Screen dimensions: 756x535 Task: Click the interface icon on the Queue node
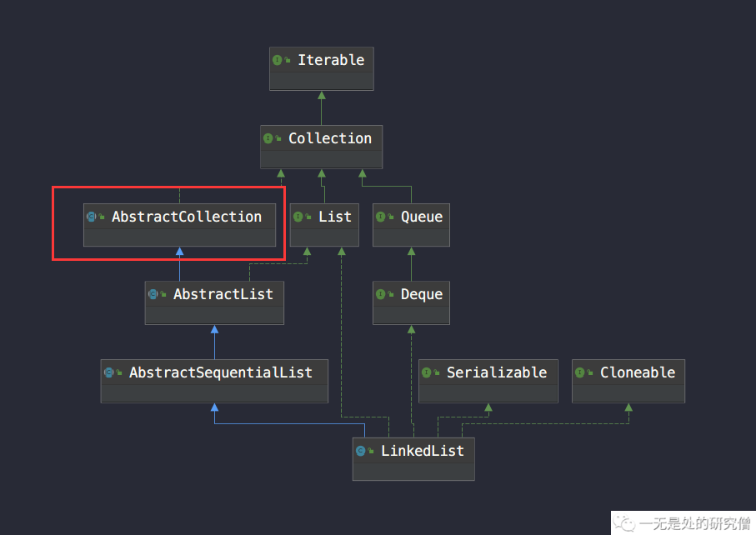click(381, 217)
